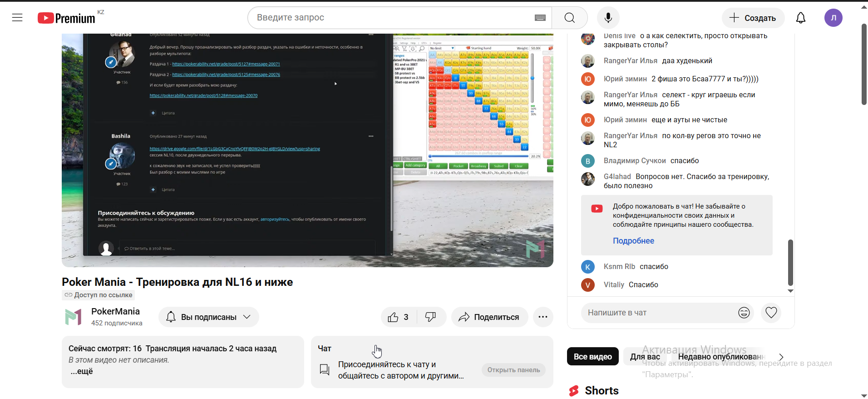868x399 pixels.
Task: Open notifications bell in header
Action: [801, 18]
